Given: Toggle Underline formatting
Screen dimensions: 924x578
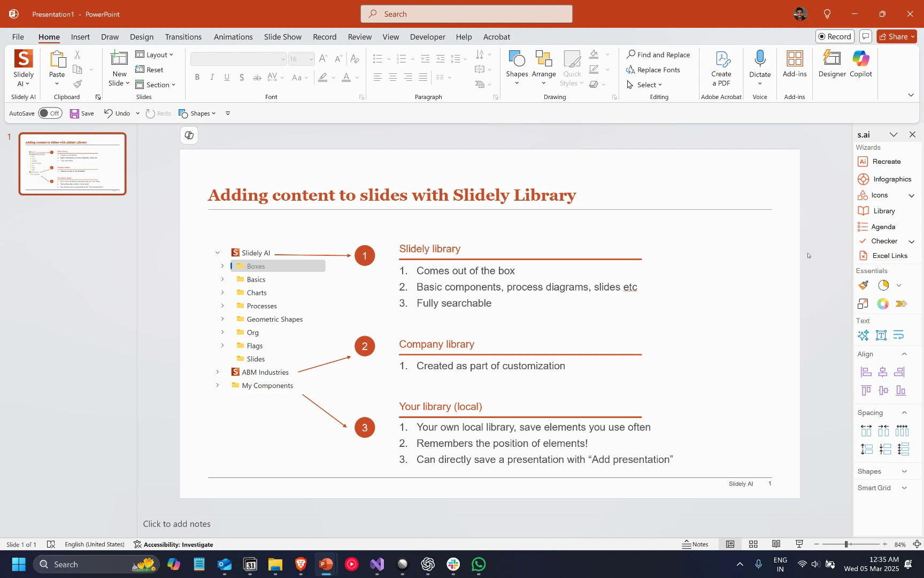Looking at the screenshot, I should pyautogui.click(x=227, y=78).
